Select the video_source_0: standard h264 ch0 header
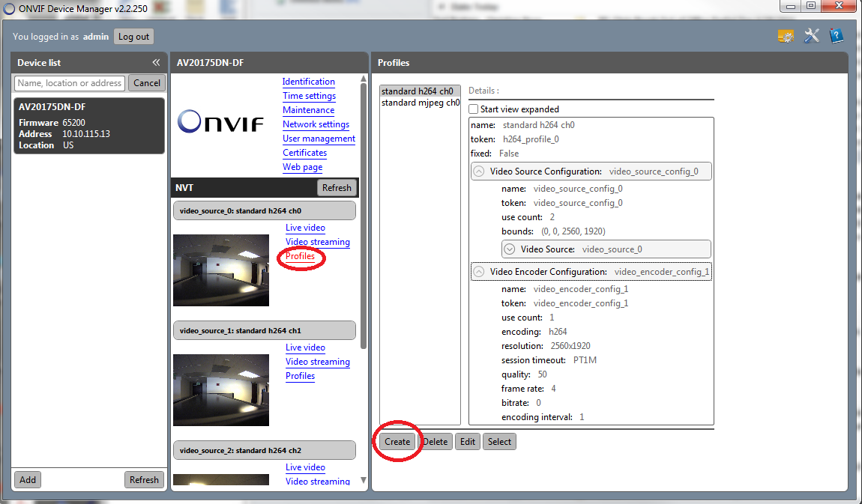This screenshot has width=862, height=504. tap(265, 211)
